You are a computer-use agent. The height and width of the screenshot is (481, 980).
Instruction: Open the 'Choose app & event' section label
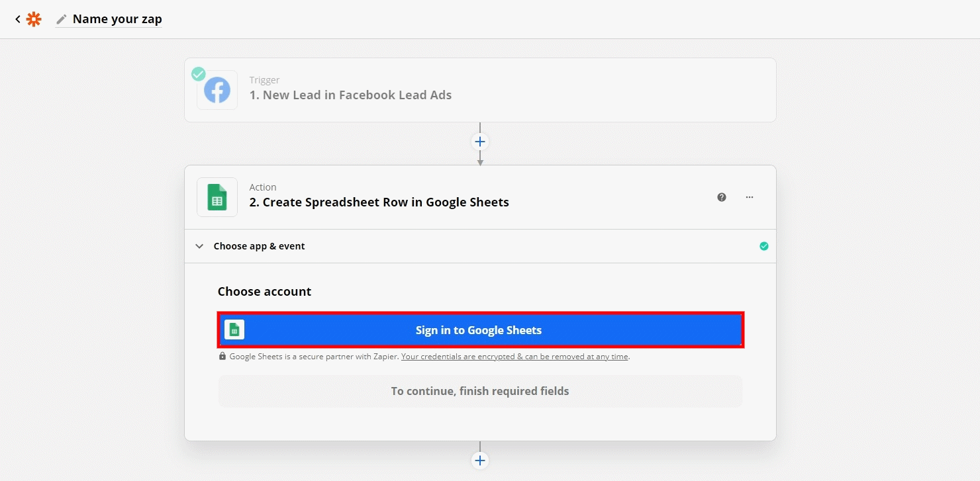259,246
